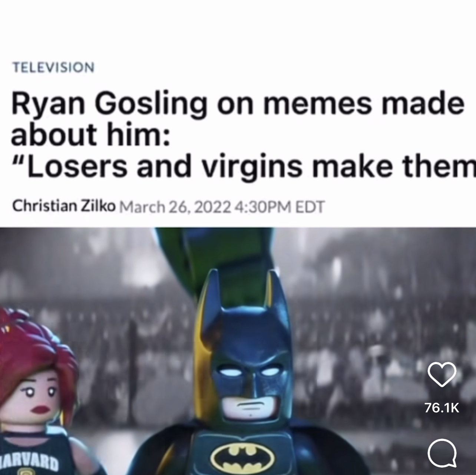Open comments with the speech bubble icon
476x475 pixels.
(x=442, y=453)
